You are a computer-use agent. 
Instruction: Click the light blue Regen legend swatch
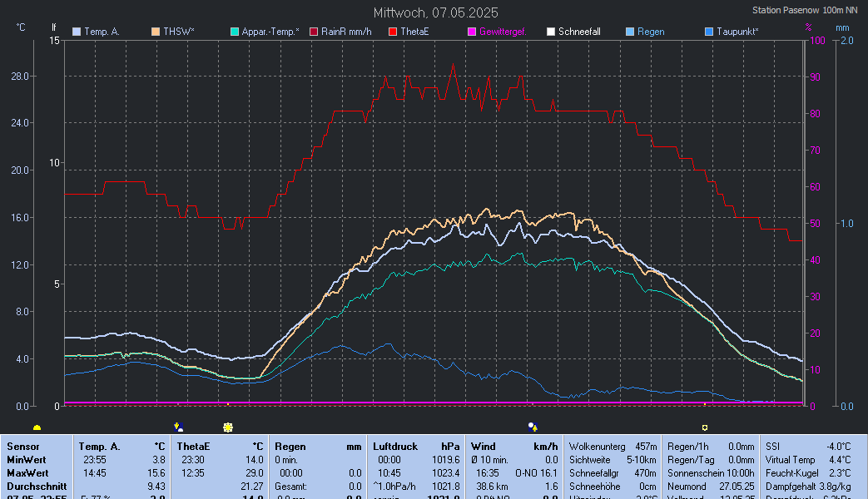click(x=630, y=32)
